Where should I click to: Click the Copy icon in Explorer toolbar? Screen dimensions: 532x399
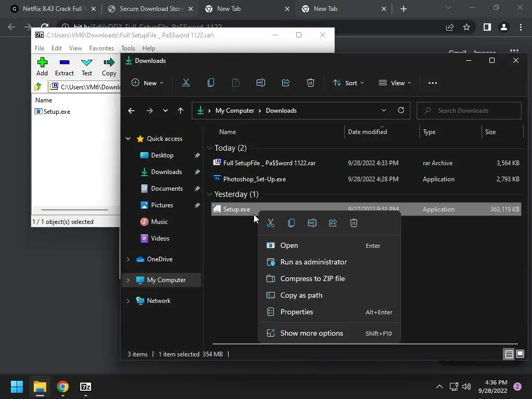pyautogui.click(x=211, y=83)
